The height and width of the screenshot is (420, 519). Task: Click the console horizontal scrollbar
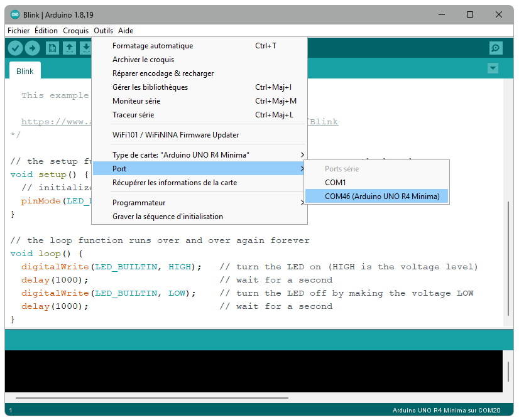click(x=151, y=397)
